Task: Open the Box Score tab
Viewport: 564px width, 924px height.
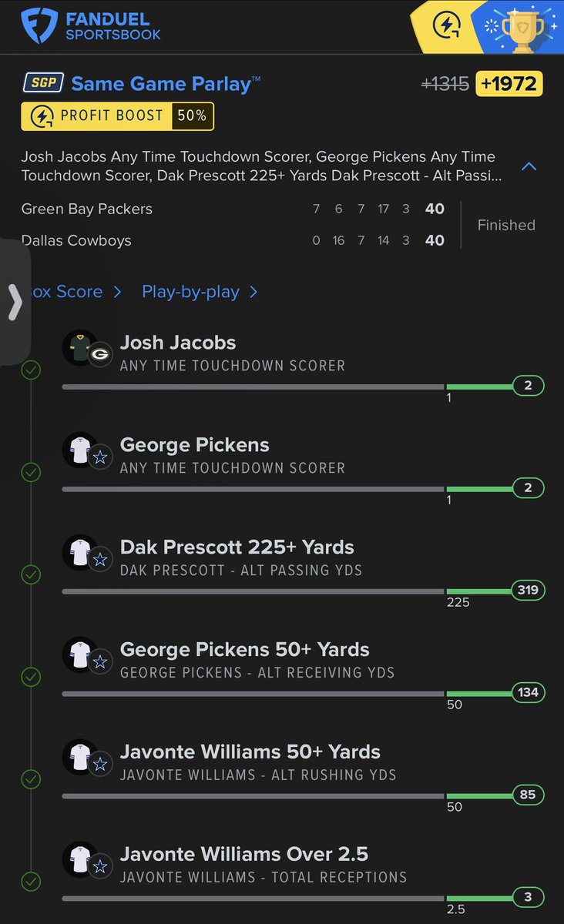Action: (x=71, y=292)
